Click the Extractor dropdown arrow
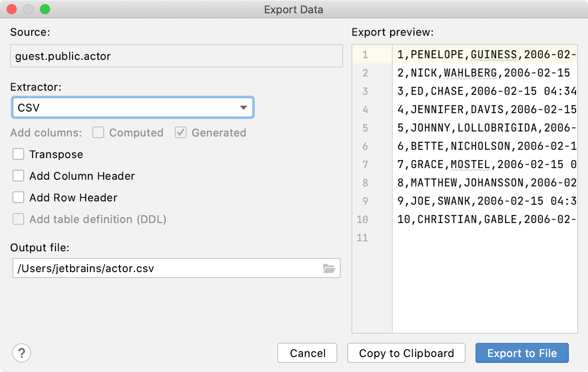This screenshot has width=588, height=372. pyautogui.click(x=244, y=108)
